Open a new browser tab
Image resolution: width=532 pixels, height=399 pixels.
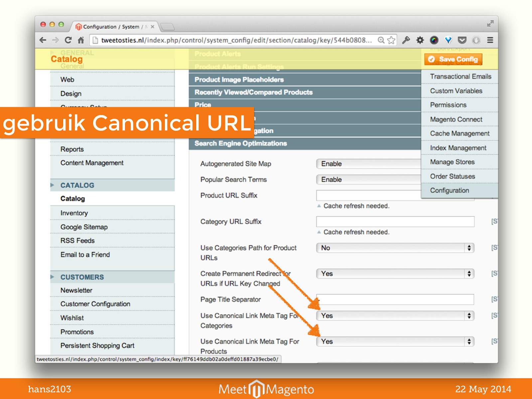tap(167, 27)
